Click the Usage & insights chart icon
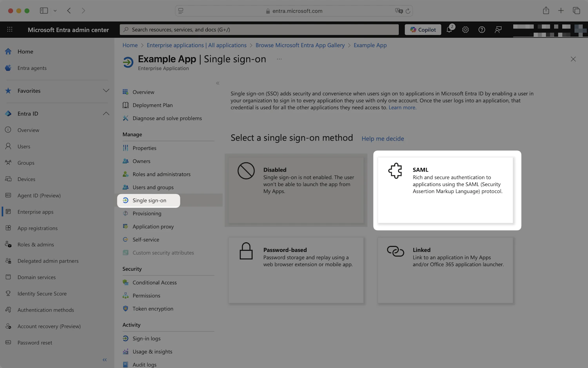 point(125,352)
